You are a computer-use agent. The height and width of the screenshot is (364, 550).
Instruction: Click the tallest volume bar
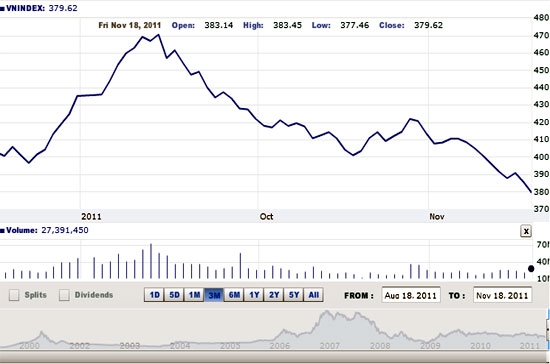coord(151,261)
